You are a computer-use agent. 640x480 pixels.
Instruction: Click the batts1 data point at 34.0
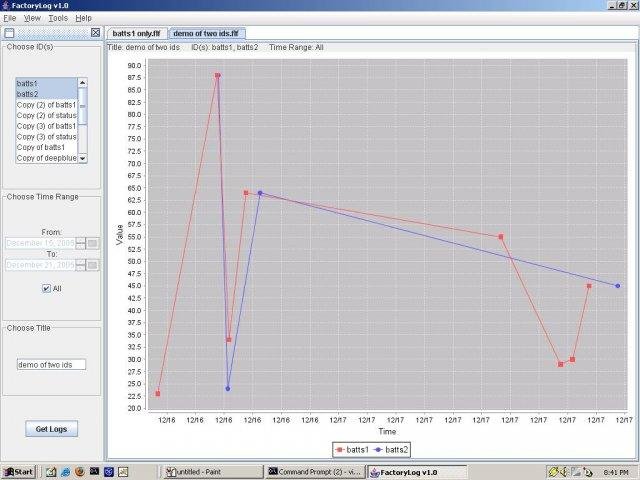click(x=229, y=340)
